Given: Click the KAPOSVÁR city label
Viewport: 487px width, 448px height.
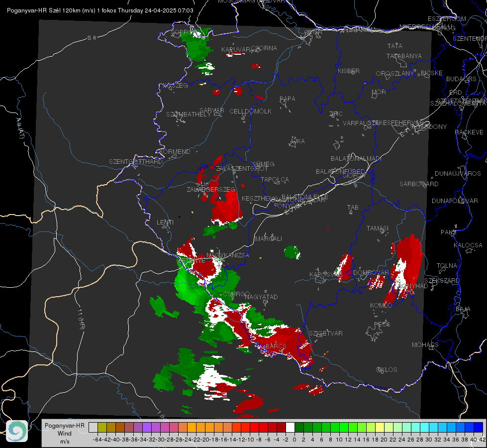Looking at the screenshot, I should (x=325, y=275).
